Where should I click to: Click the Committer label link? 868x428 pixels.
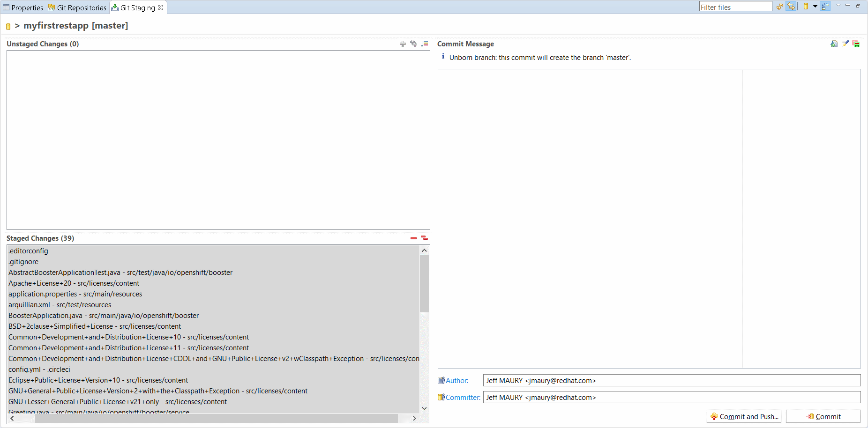[463, 398]
